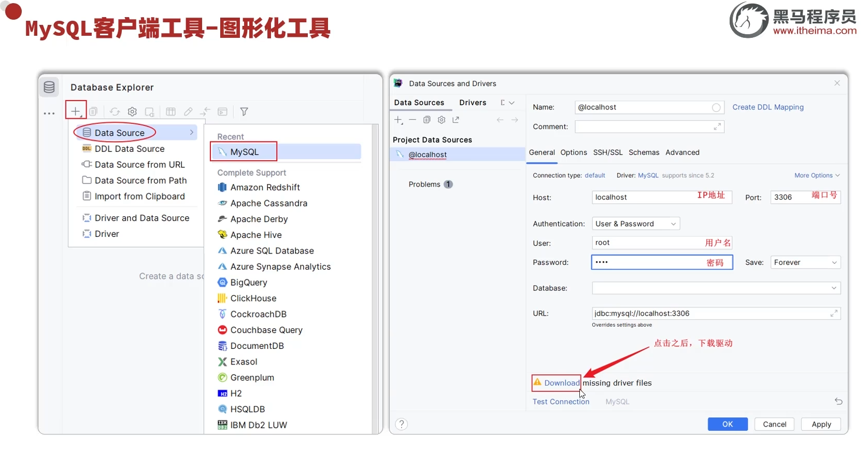Image resolution: width=868 pixels, height=450 pixels.
Task: Click the export arrow icon in Data Sources dialog
Action: 456,120
